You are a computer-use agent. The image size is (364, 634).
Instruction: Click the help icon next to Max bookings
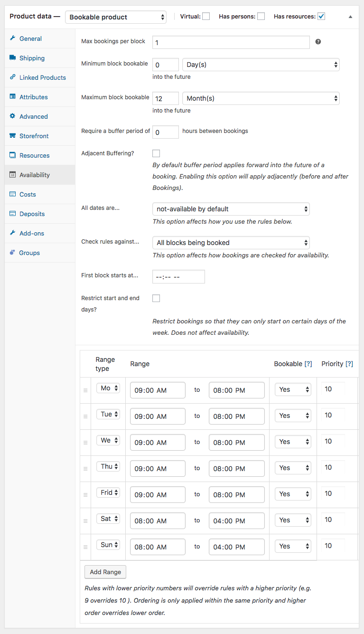tap(318, 42)
